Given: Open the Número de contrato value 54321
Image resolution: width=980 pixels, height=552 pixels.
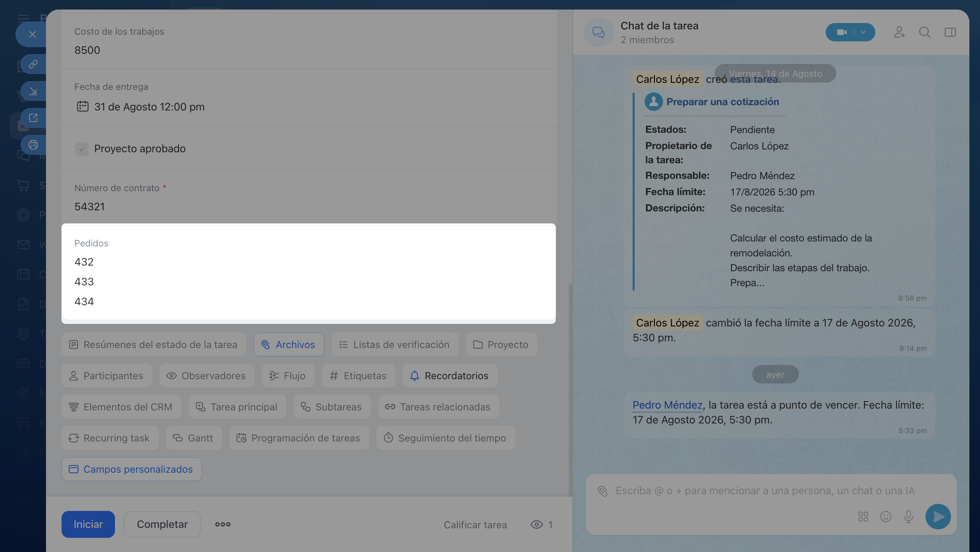Looking at the screenshot, I should click(90, 207).
